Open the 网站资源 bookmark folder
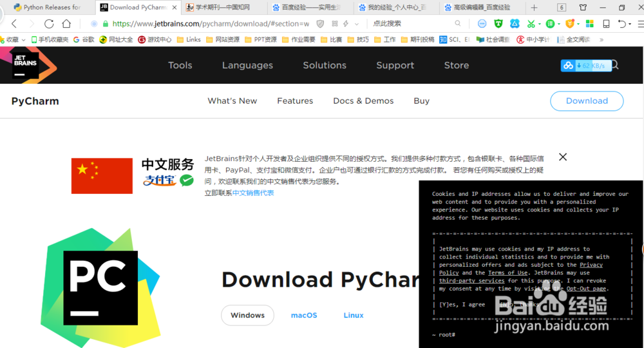644x348 pixels. [x=223, y=39]
